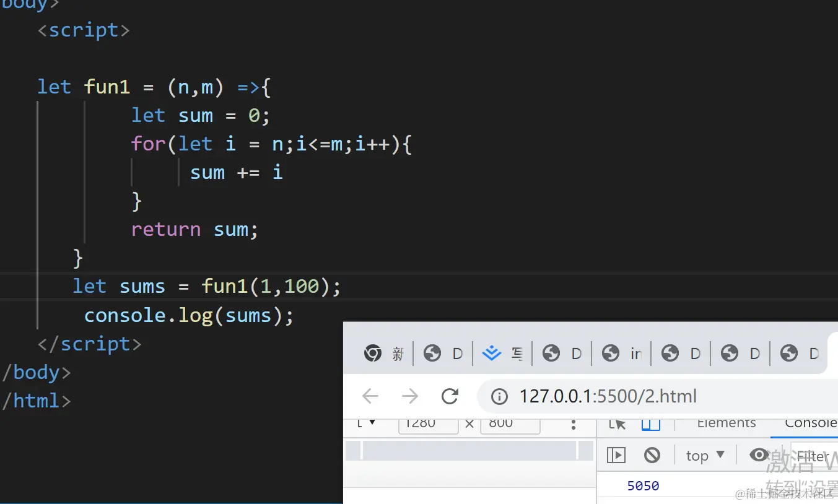Viewport: 838px width, 504px height.
Task: Click the browser Back arrow
Action: (370, 396)
